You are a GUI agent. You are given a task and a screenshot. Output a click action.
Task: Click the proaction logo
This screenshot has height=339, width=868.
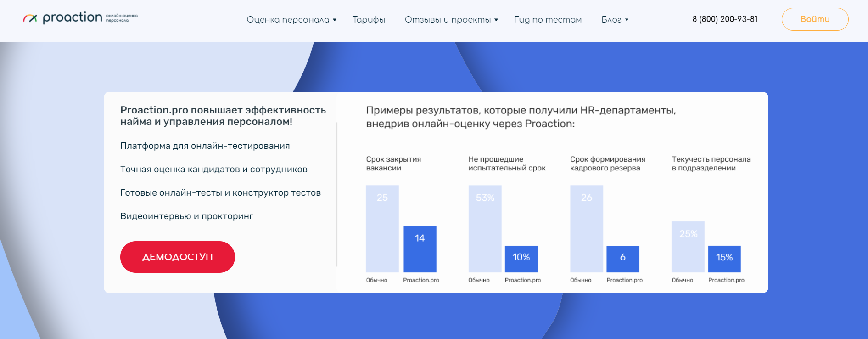pos(80,18)
